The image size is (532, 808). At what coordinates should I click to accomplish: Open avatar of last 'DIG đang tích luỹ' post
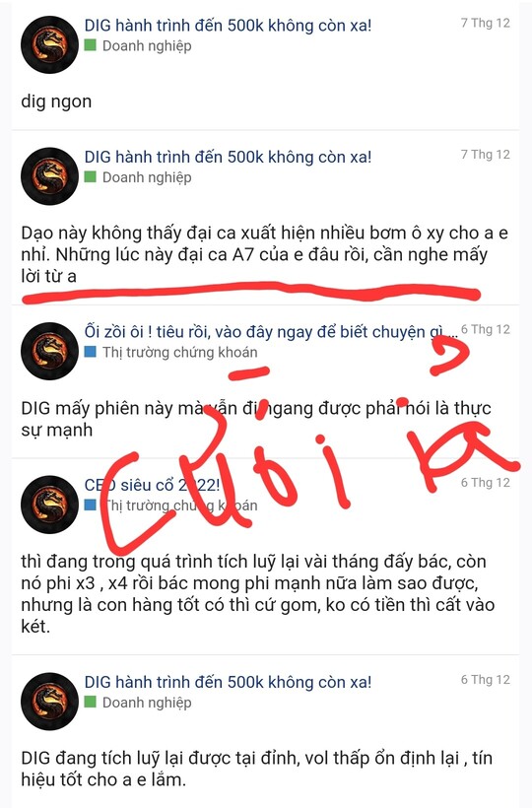[49, 702]
